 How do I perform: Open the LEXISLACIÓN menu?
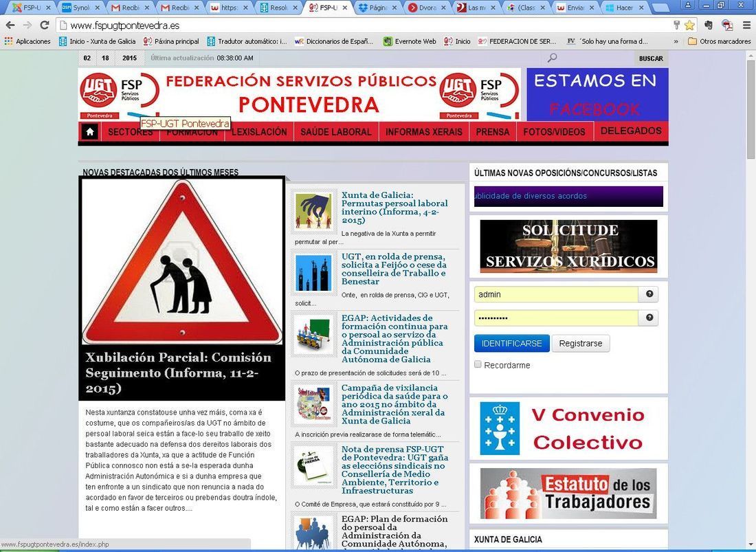click(x=259, y=131)
